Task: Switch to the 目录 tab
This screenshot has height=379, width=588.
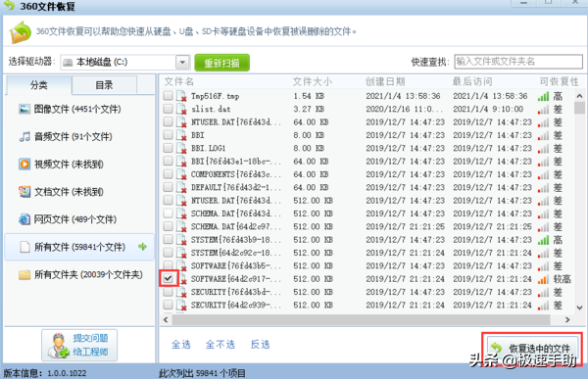Action: click(x=104, y=85)
